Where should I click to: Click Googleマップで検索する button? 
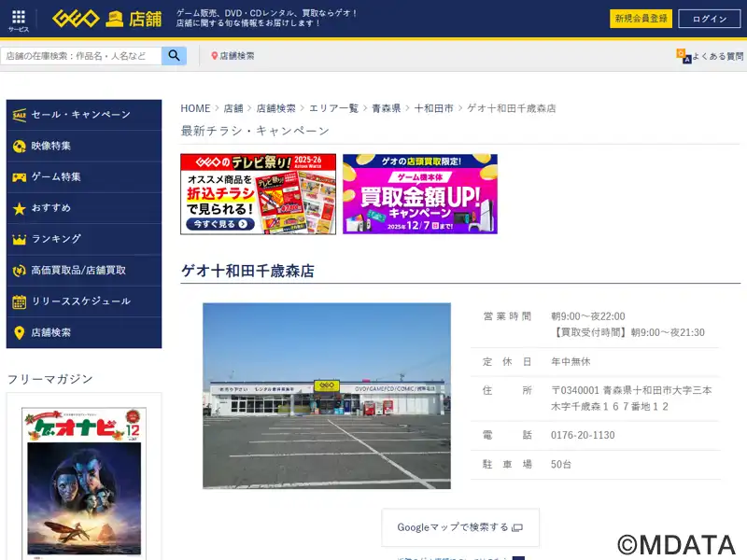(459, 527)
